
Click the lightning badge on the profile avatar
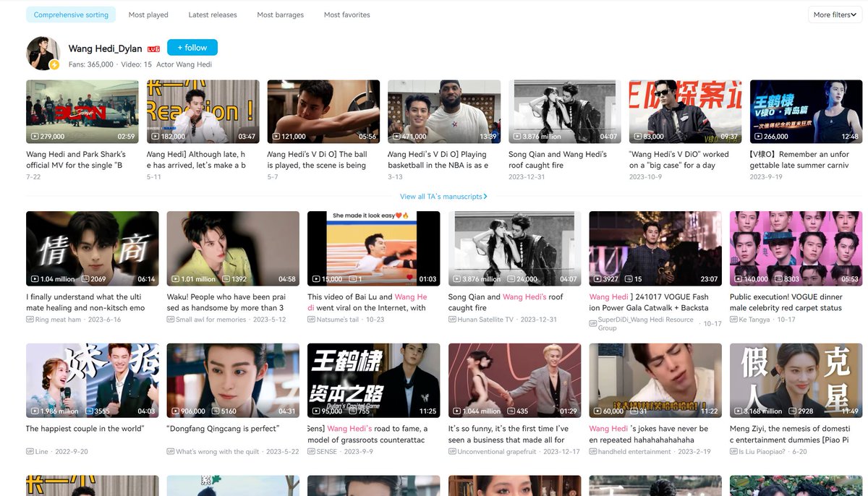(54, 64)
